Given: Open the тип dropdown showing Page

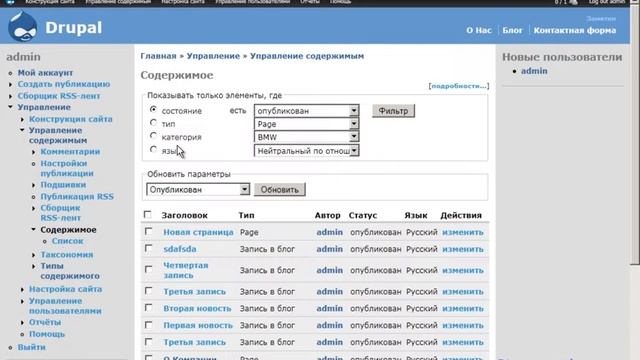Looking at the screenshot, I should click(307, 124).
